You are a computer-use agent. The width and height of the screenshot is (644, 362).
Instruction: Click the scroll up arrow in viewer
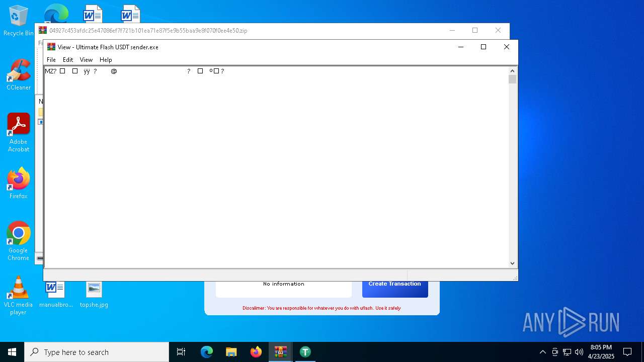click(513, 71)
